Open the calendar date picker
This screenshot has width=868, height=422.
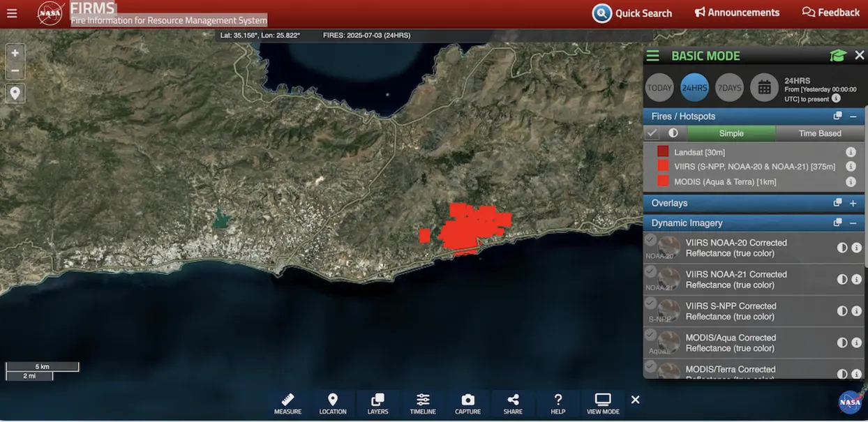[x=764, y=88]
